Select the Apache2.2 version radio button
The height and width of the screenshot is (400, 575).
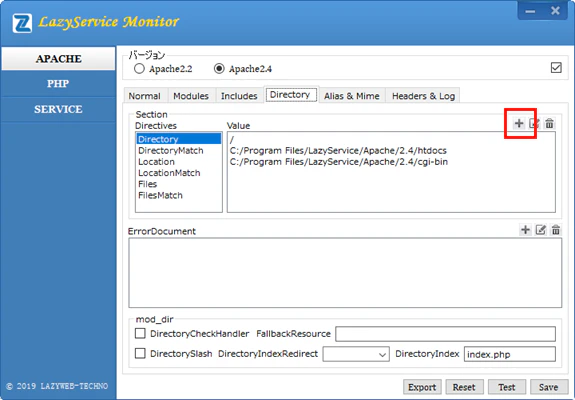point(139,69)
